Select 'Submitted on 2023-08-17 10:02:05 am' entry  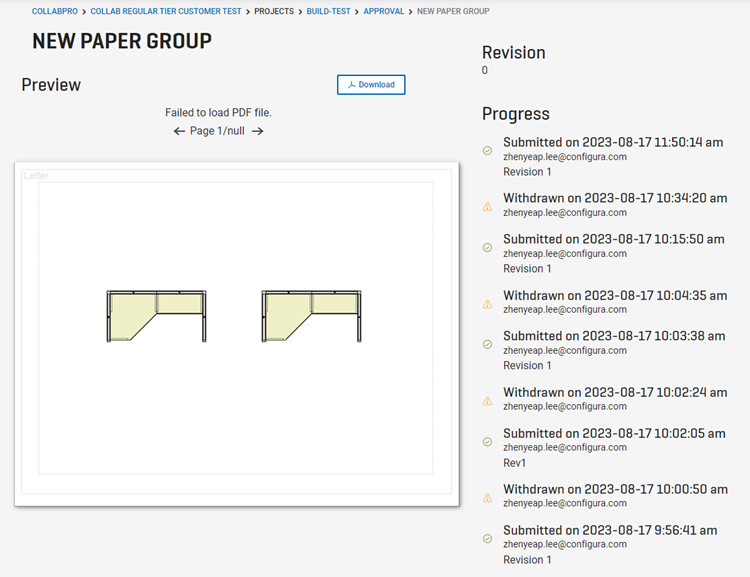(614, 433)
